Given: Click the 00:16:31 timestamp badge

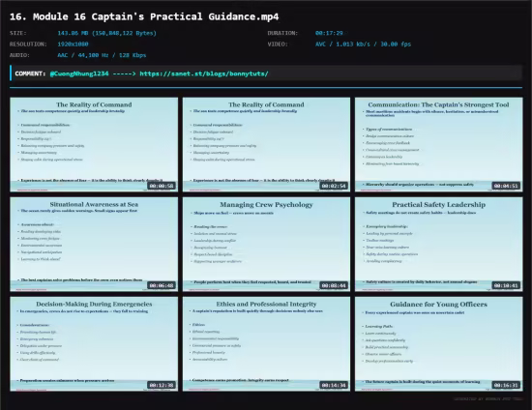Looking at the screenshot, I should click(x=506, y=385).
